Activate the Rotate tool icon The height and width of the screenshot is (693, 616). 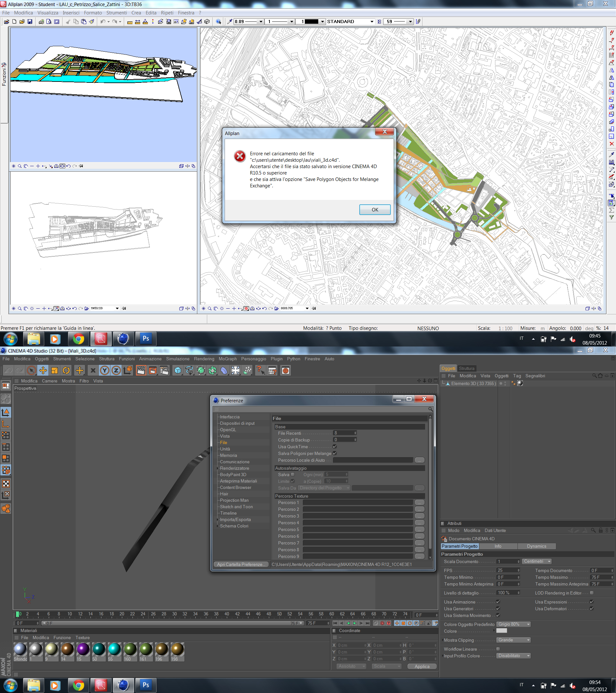[x=66, y=371]
